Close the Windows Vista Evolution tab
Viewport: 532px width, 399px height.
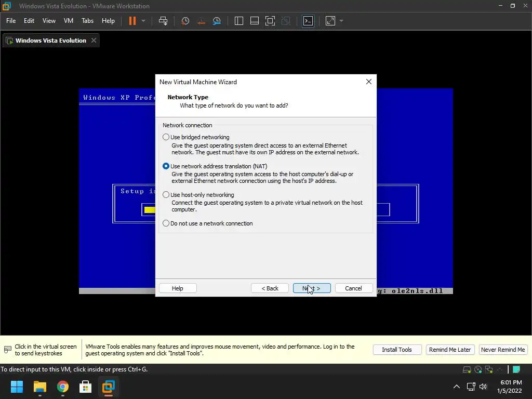pyautogui.click(x=94, y=41)
